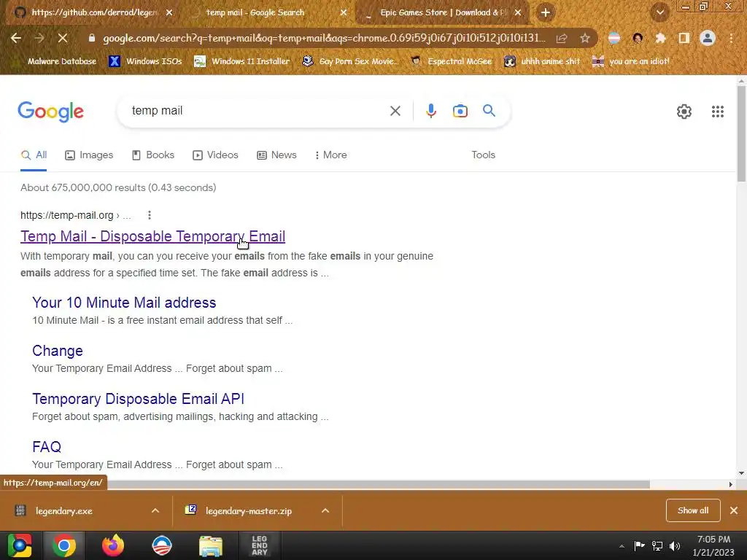Expand options for the legendary-master.zip download
This screenshot has width=747, height=560.
325,510
